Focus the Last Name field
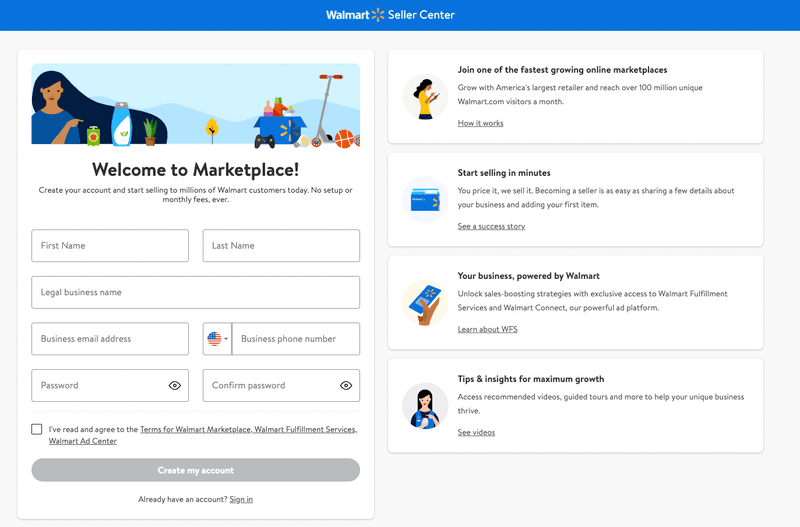 [x=281, y=245]
